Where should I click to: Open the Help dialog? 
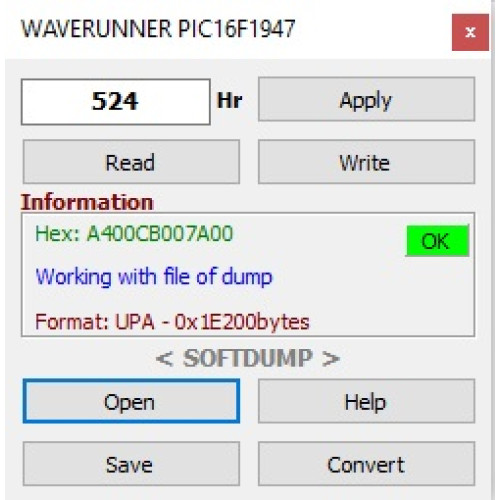pos(366,401)
